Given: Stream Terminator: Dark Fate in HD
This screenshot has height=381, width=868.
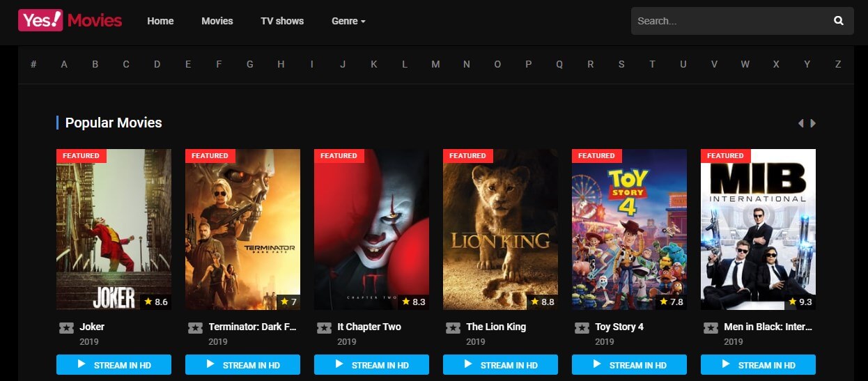Looking at the screenshot, I should click(x=242, y=364).
